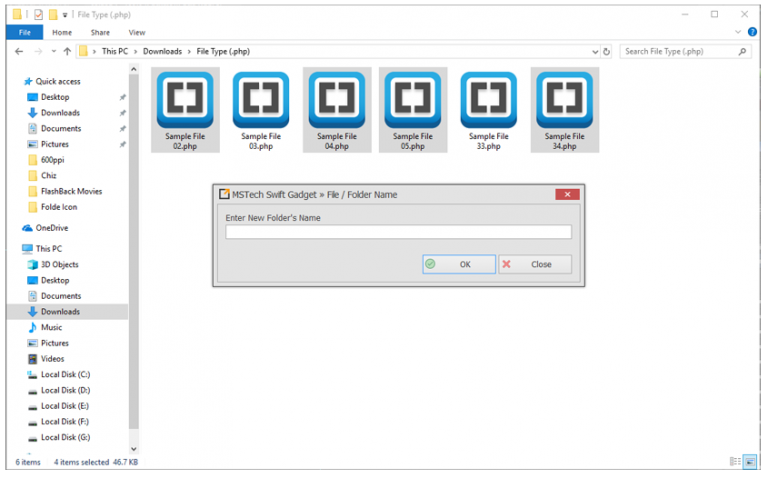The width and height of the screenshot is (768, 478).
Task: Open the address bar history dropdown
Action: (595, 51)
